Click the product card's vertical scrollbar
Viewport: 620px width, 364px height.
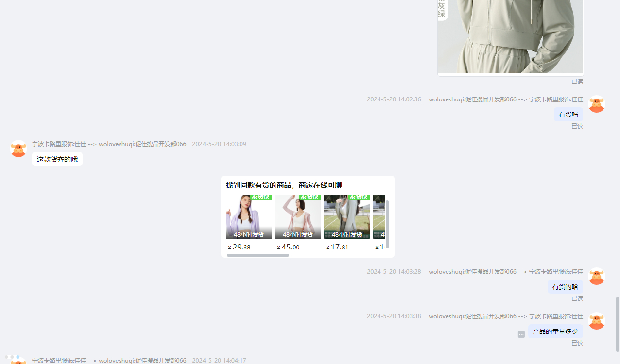[387, 224]
